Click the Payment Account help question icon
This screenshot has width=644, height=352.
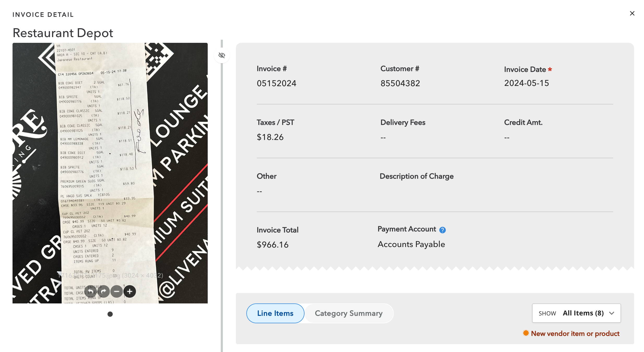click(x=443, y=230)
